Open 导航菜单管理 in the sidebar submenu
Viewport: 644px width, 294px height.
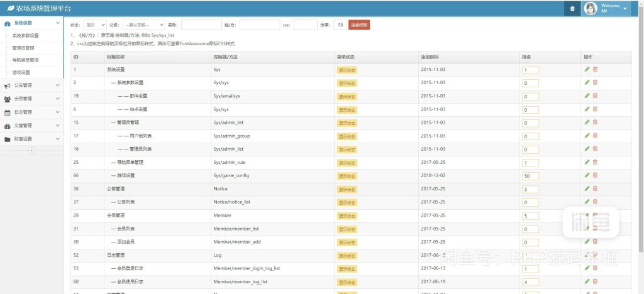click(25, 60)
